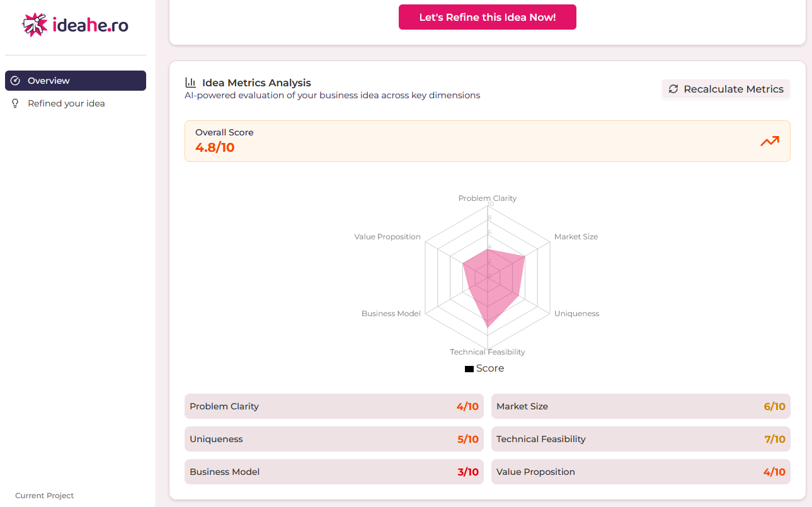Viewport: 812px width, 507px height.
Task: Click the pink starburst in the ideahe.ro logo
Action: 35,25
